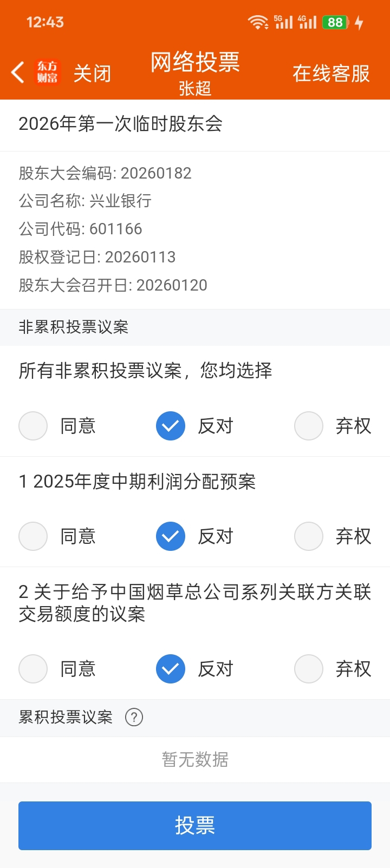Tap the 4G signal strength icon
Image resolution: width=390 pixels, height=868 pixels.
click(x=307, y=22)
